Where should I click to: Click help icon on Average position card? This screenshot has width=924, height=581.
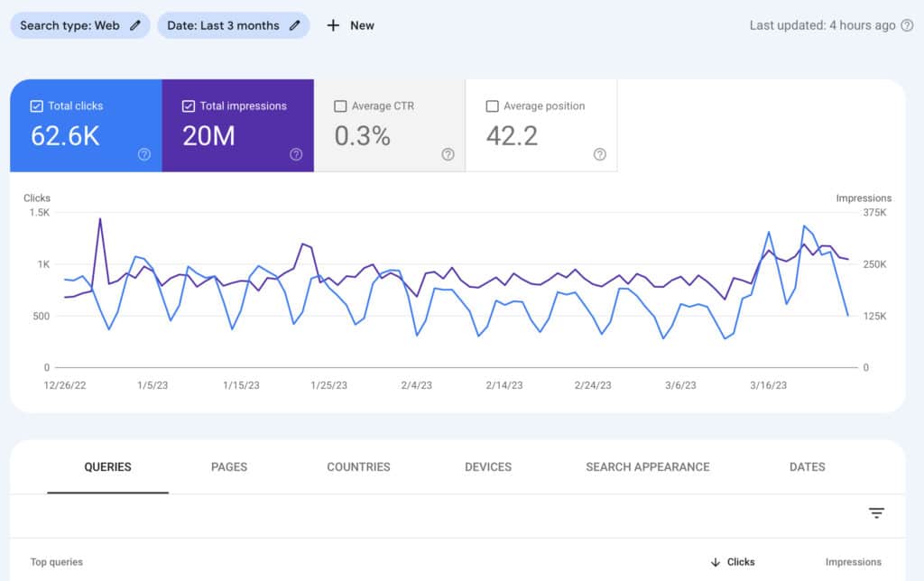(x=599, y=154)
